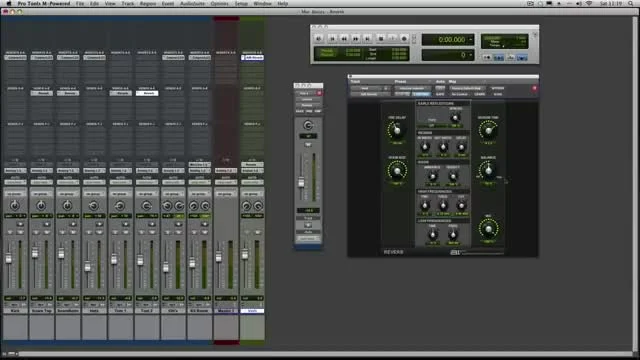The width and height of the screenshot is (640, 360).
Task: Mute the Hats track
Action: pyautogui.click(x=99, y=232)
